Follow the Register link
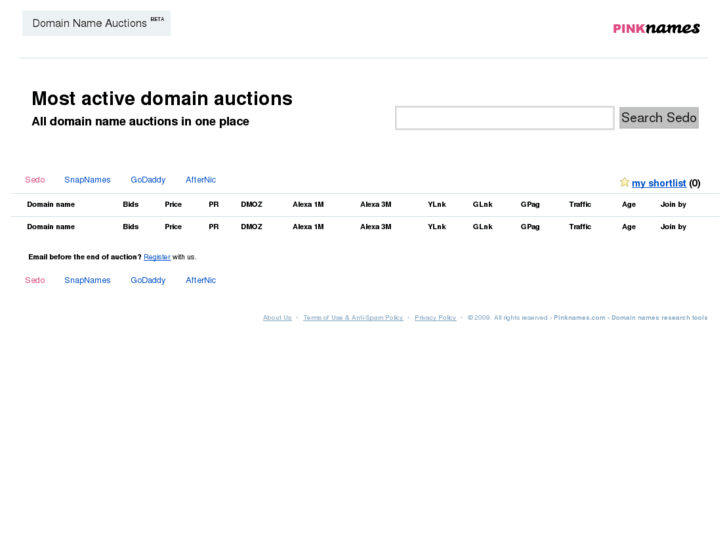This screenshot has height=545, width=727. 157,257
